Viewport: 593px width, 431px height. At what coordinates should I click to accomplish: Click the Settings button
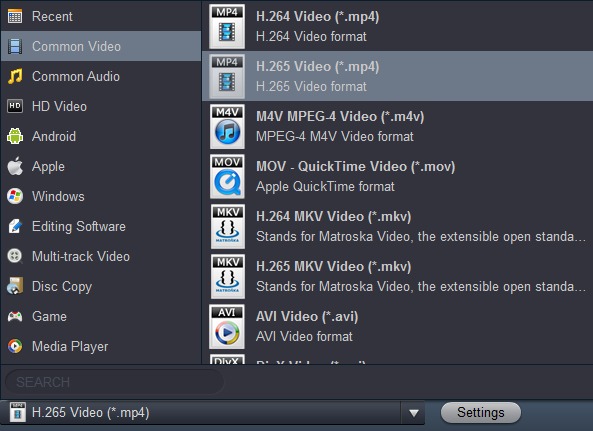pyautogui.click(x=481, y=412)
